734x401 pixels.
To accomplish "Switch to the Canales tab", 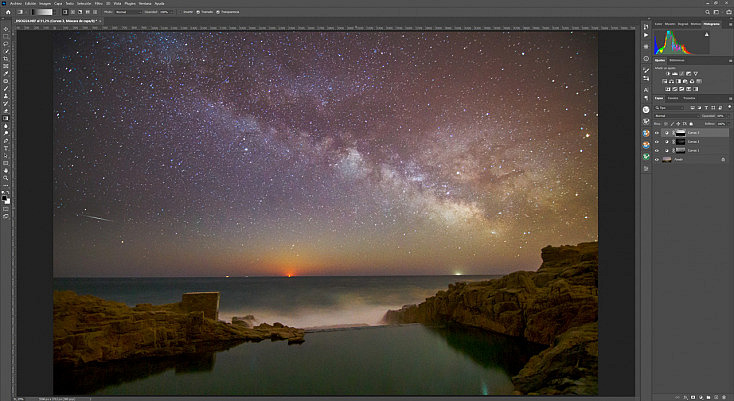I will tap(673, 98).
